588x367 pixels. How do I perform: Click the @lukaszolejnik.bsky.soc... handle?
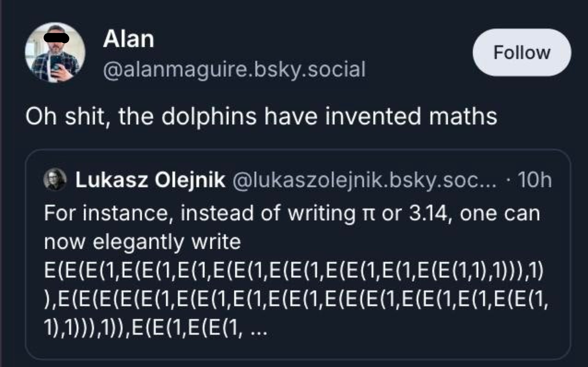point(364,180)
